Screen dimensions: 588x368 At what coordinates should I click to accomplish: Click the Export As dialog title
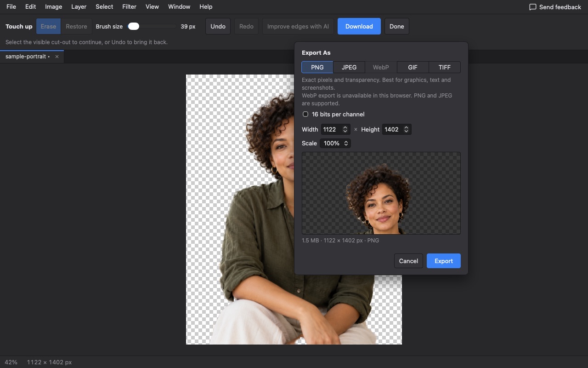point(316,52)
